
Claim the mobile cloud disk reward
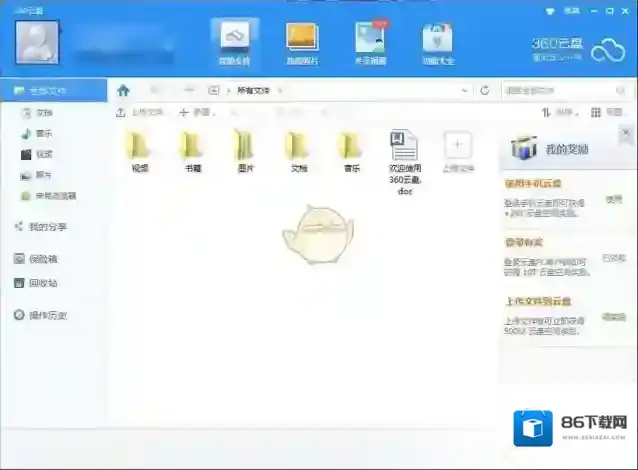coord(614,199)
